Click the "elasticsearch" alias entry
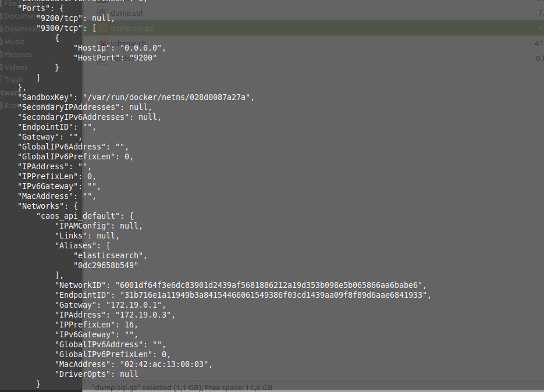Screen dimensions: 544x392 pos(111,255)
